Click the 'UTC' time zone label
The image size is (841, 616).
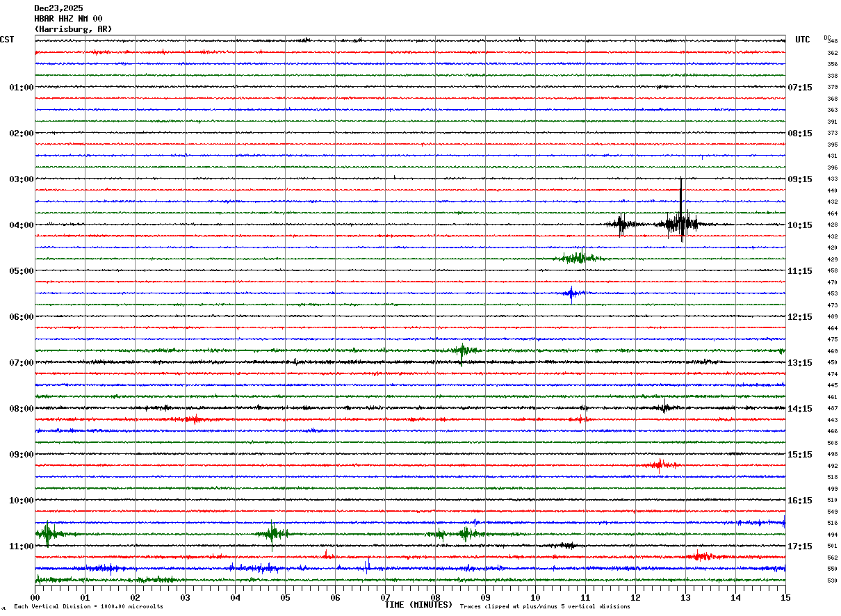click(803, 40)
